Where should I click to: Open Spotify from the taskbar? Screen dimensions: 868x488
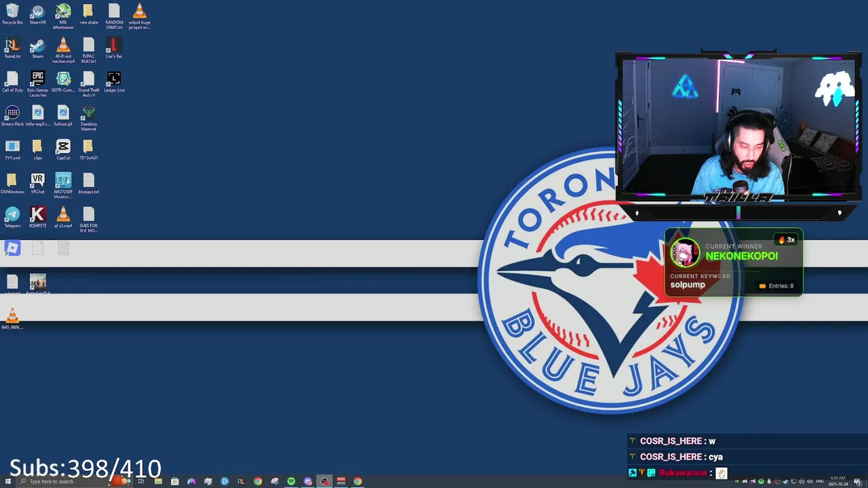pyautogui.click(x=291, y=481)
